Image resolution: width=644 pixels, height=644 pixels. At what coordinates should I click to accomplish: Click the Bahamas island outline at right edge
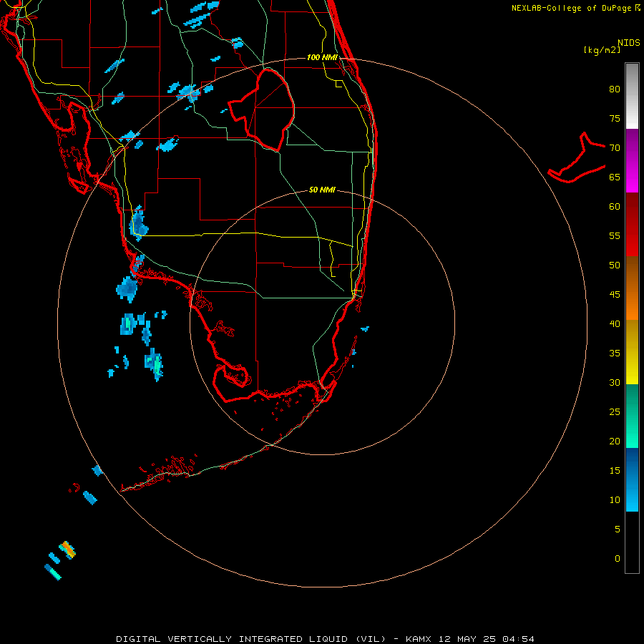(x=577, y=158)
